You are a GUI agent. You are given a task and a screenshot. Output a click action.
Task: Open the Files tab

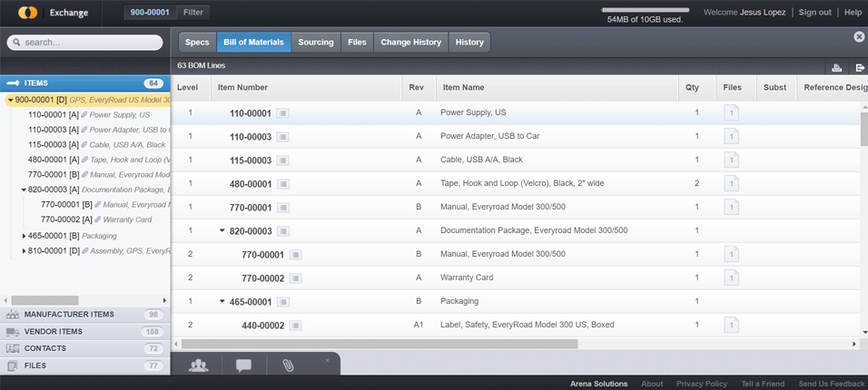pos(357,42)
